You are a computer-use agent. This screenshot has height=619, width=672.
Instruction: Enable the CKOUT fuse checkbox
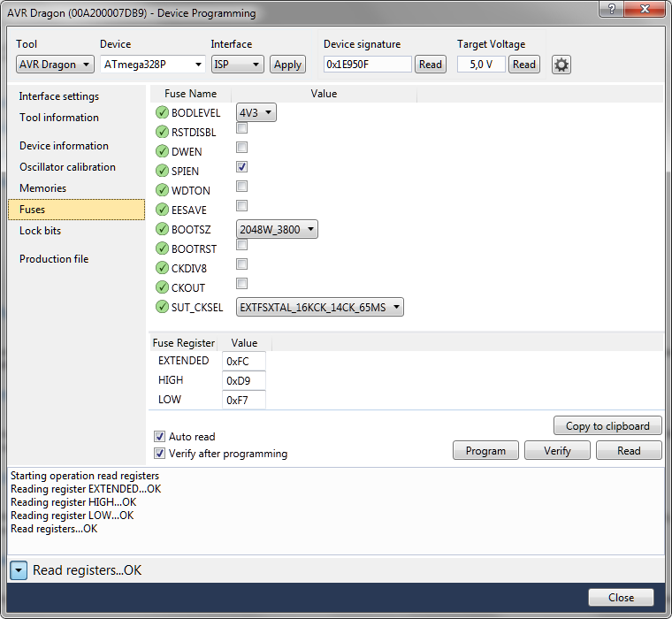pyautogui.click(x=241, y=283)
